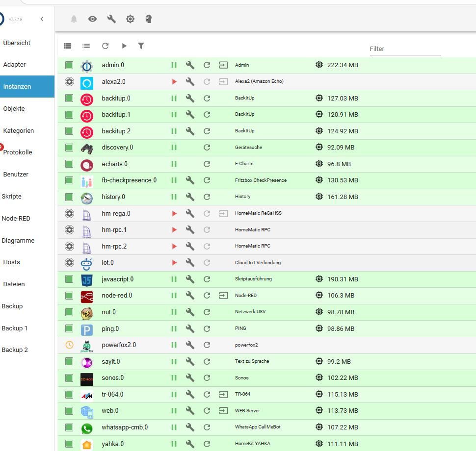Click the CPU chip icon of history.0
The image size is (476, 451).
tap(319, 197)
